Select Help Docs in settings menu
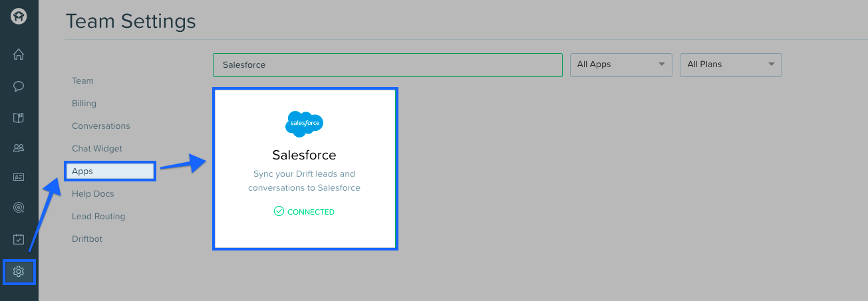Image resolution: width=868 pixels, height=301 pixels. pyautogui.click(x=93, y=193)
